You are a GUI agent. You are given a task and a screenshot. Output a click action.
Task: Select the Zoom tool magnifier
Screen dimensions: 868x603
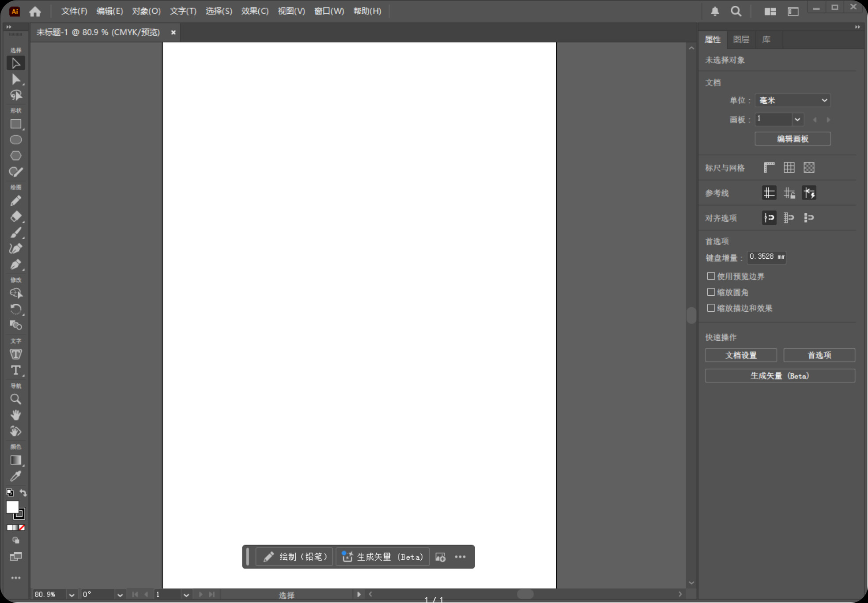pyautogui.click(x=16, y=399)
